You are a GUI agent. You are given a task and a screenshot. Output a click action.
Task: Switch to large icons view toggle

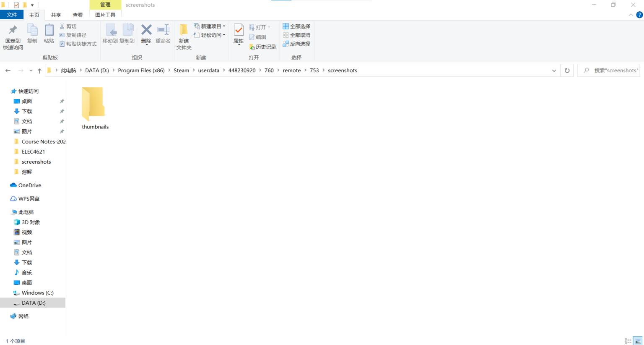pos(637,341)
